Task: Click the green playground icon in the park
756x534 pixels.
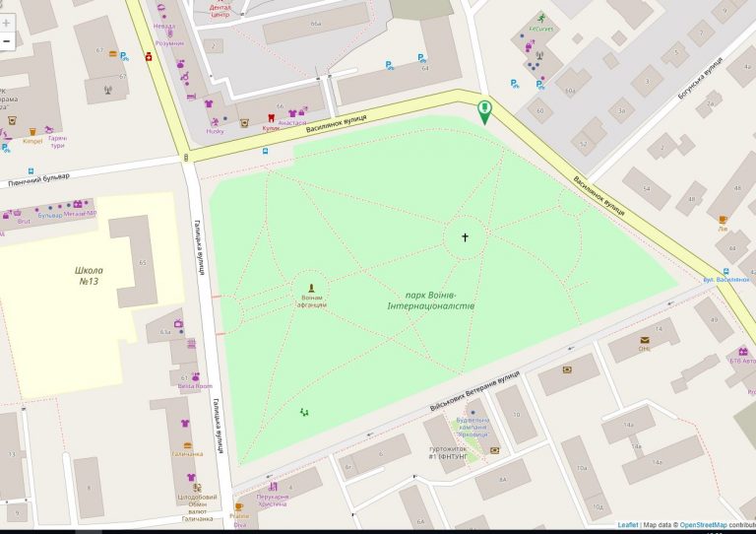Action: coord(304,412)
